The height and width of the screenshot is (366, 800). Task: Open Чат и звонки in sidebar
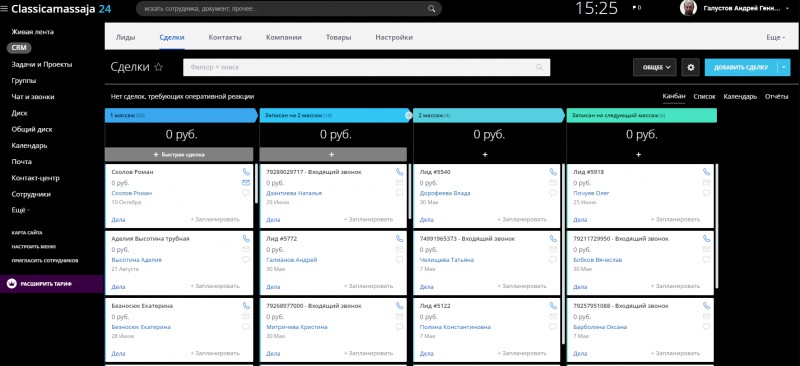pos(33,96)
